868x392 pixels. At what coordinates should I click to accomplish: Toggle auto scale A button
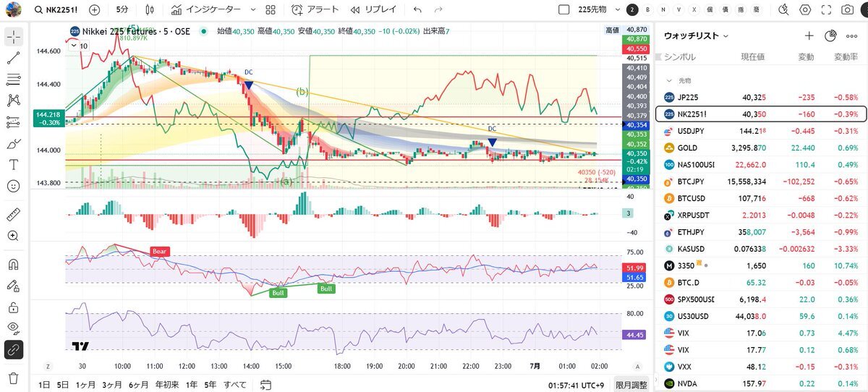637,367
